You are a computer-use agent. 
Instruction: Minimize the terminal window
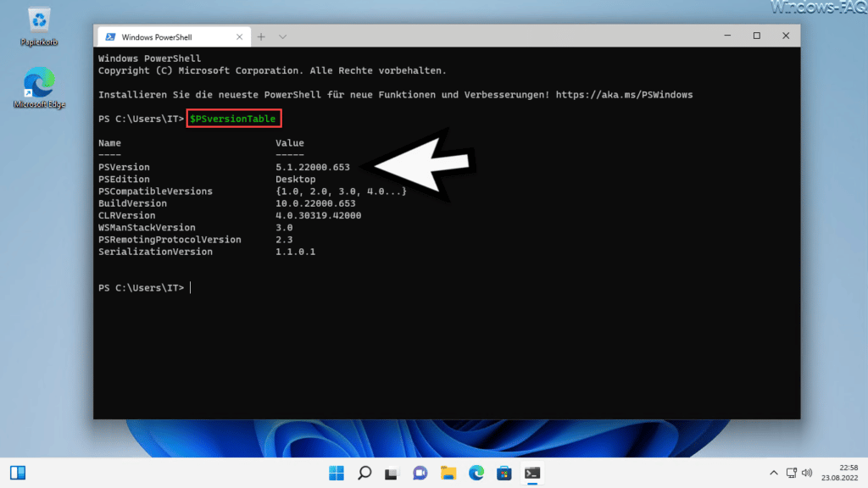coord(727,36)
